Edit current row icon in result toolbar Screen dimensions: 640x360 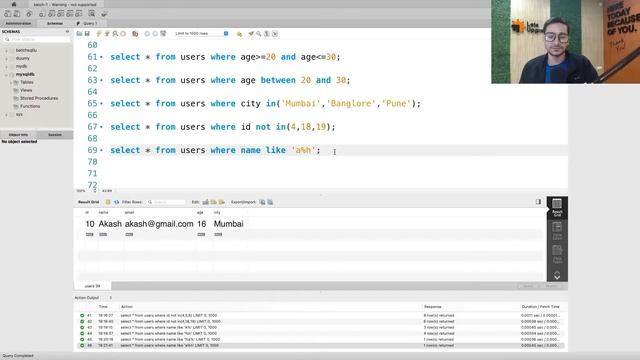[x=206, y=202]
